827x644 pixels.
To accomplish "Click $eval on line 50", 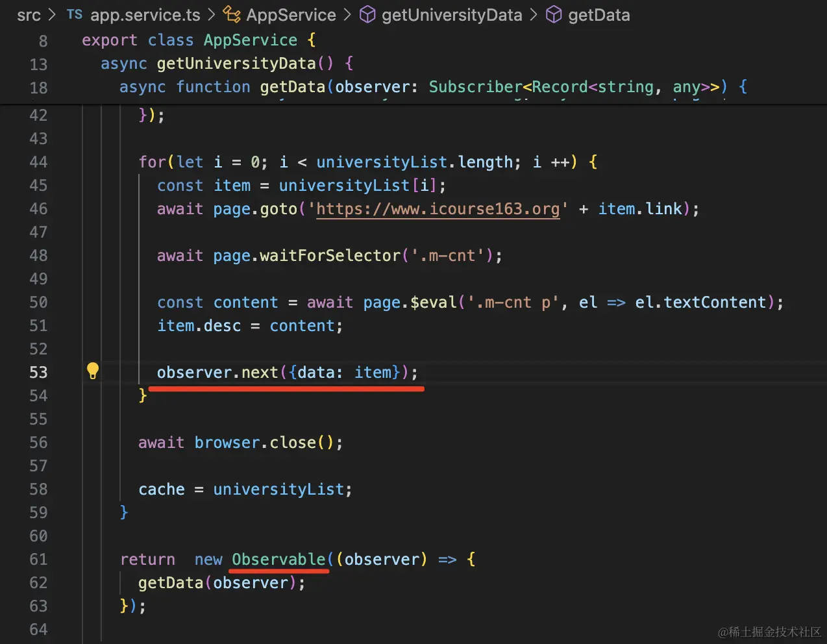I will point(434,303).
